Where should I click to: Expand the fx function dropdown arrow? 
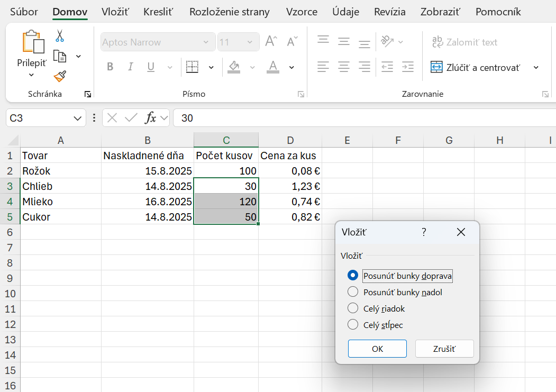pos(164,117)
